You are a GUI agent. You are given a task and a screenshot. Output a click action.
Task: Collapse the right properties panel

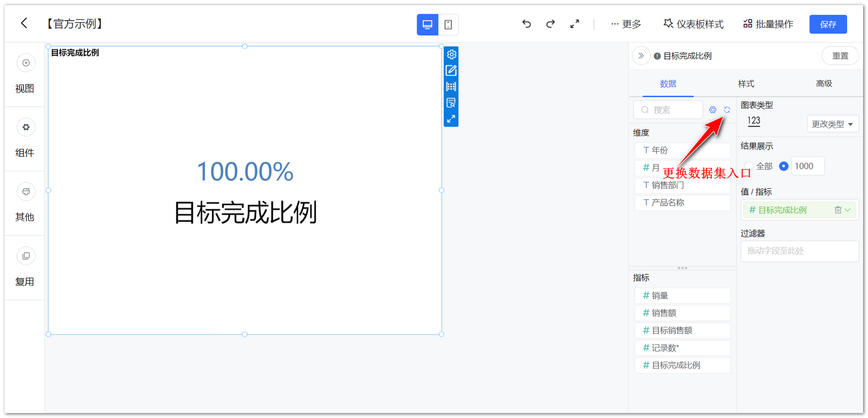[641, 56]
